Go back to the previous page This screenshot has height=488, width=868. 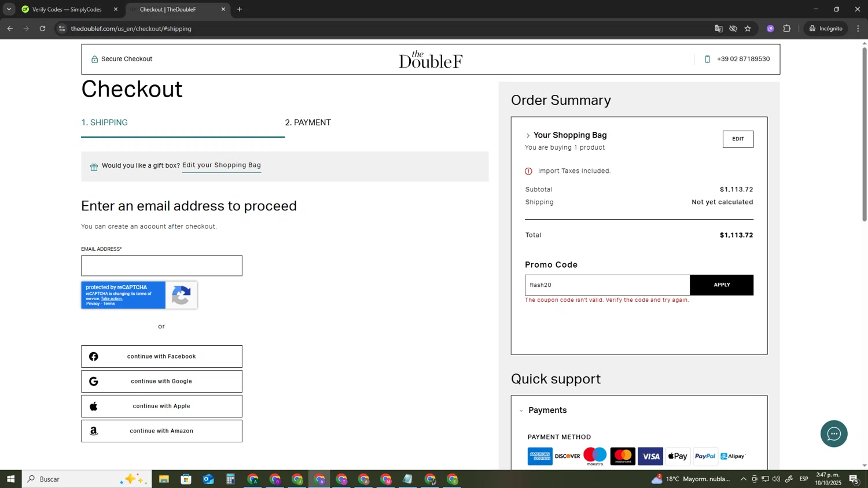[x=10, y=28]
